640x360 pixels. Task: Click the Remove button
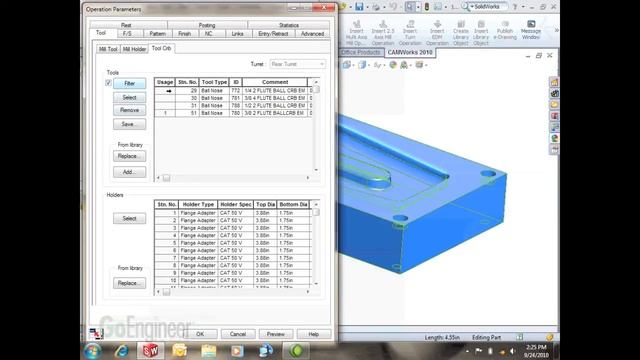[x=129, y=110]
